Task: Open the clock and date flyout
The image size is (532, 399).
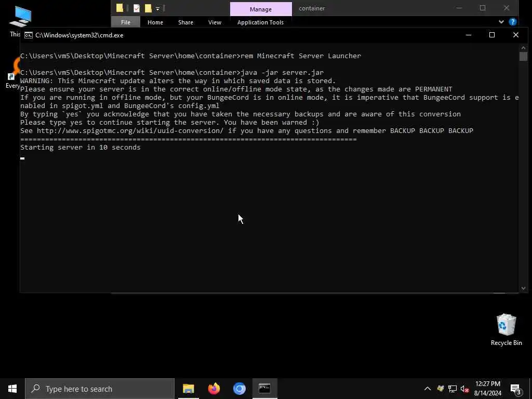Action: (487, 389)
